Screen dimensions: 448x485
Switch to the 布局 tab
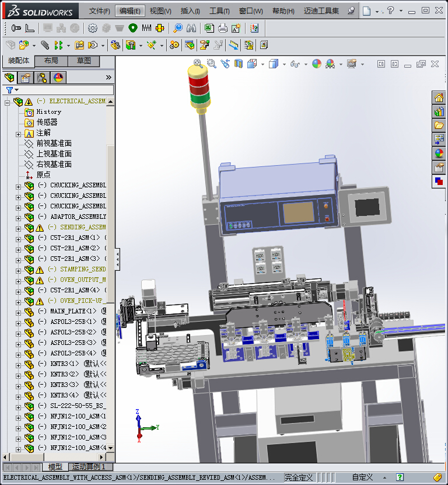tap(51, 61)
